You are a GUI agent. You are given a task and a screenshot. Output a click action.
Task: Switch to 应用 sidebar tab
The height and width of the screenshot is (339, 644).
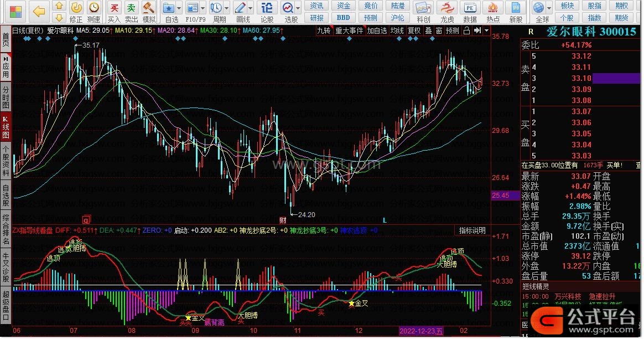[x=6, y=67]
